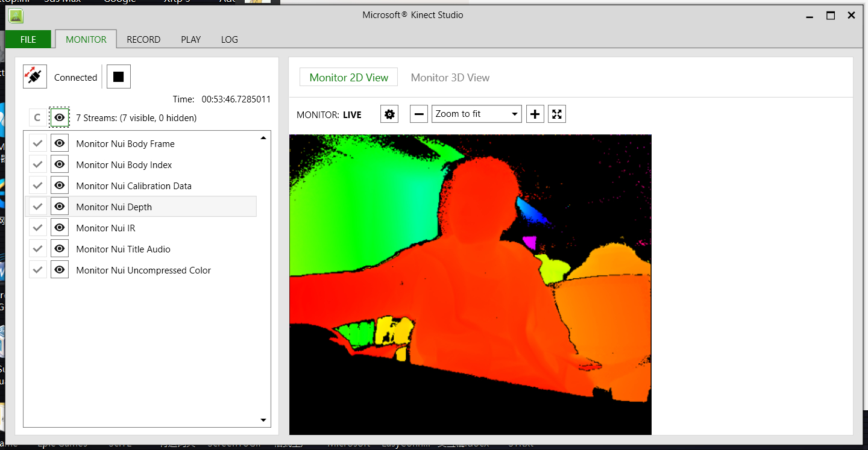Toggle the checkmark for Monitor Nui IR
The image size is (868, 450).
click(38, 228)
